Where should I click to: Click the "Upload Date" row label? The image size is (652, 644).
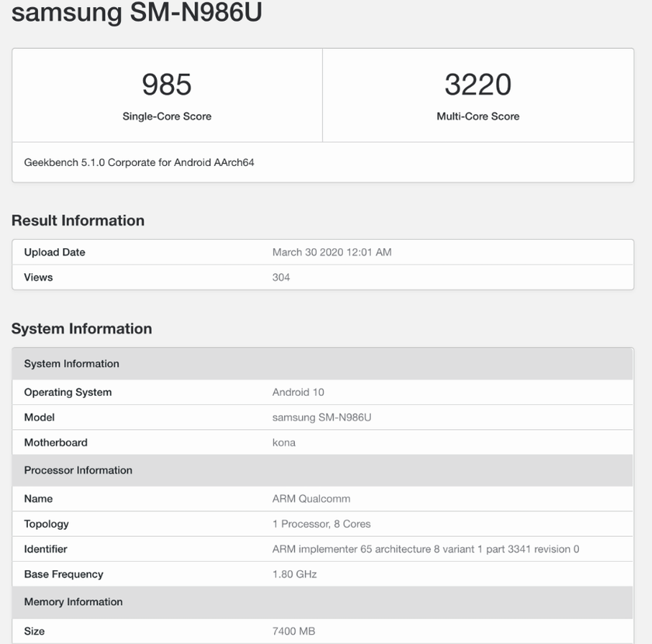pyautogui.click(x=54, y=252)
